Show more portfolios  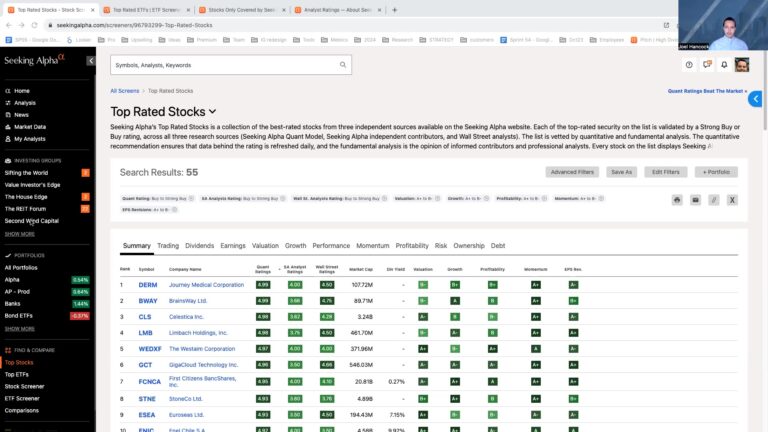tap(20, 329)
